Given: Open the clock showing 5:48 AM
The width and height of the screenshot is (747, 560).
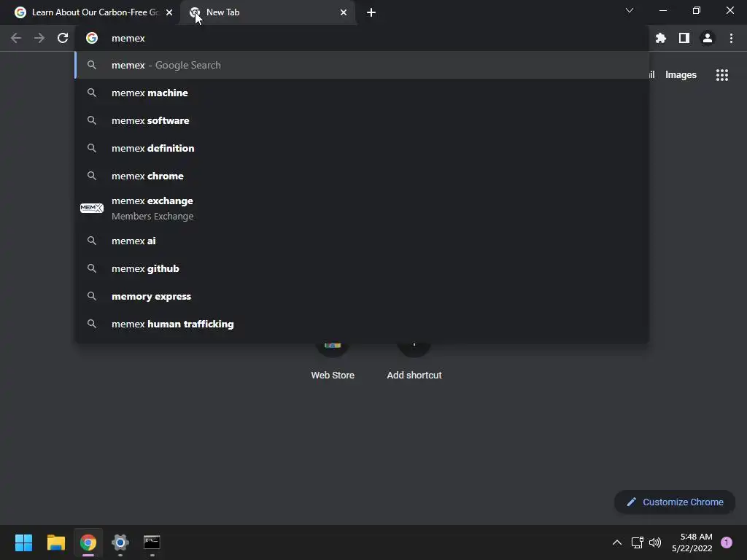Looking at the screenshot, I should (x=692, y=542).
